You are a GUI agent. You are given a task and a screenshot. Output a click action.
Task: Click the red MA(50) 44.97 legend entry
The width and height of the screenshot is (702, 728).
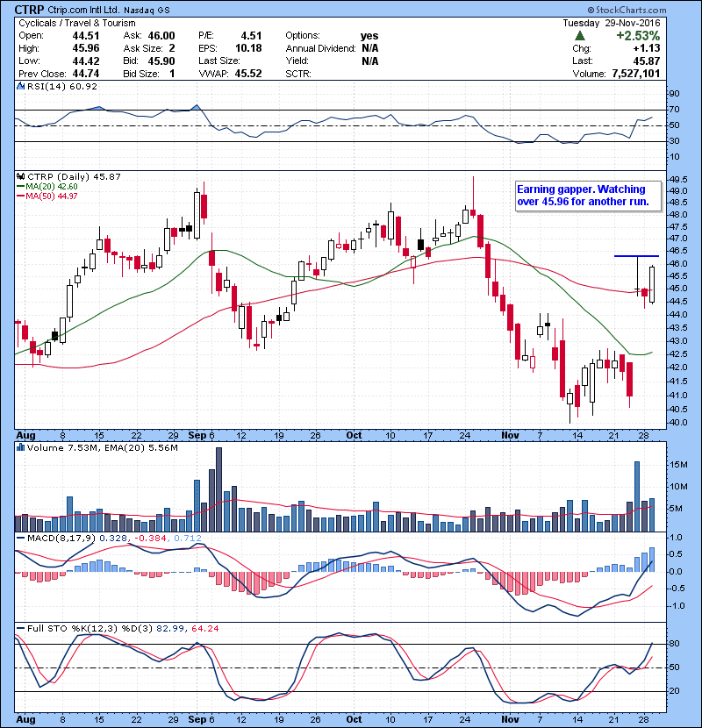point(47,196)
